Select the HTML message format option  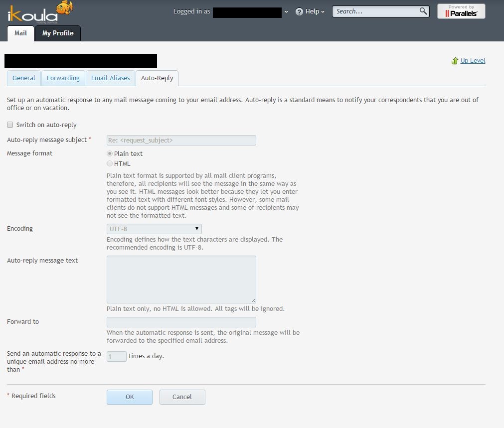pos(110,163)
